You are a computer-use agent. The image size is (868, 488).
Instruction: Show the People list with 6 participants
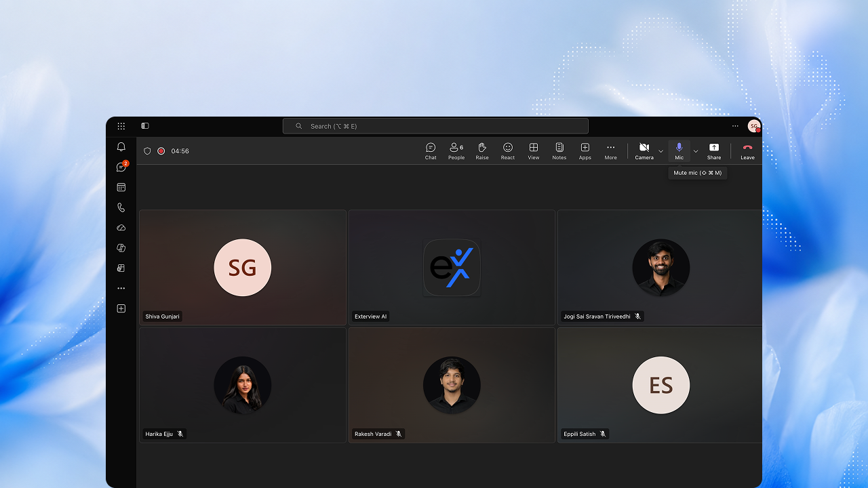click(x=456, y=151)
